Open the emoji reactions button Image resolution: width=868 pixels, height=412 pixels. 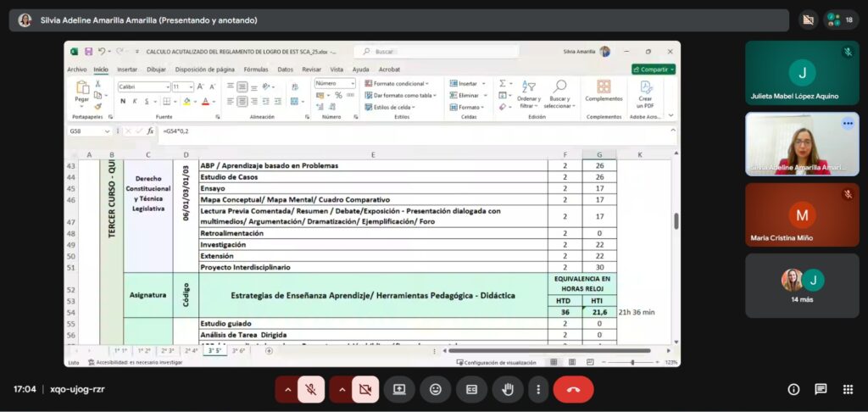pyautogui.click(x=435, y=389)
